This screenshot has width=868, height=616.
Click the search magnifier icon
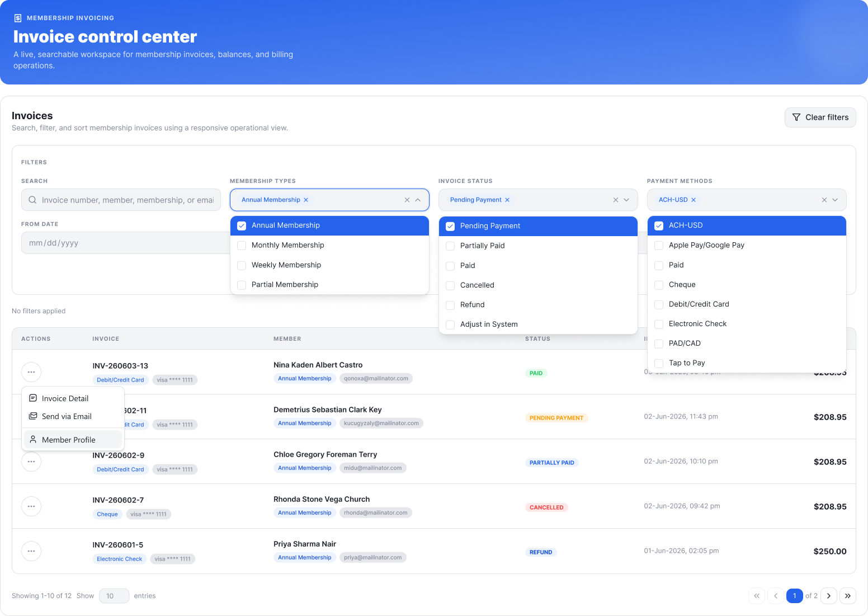(x=32, y=200)
